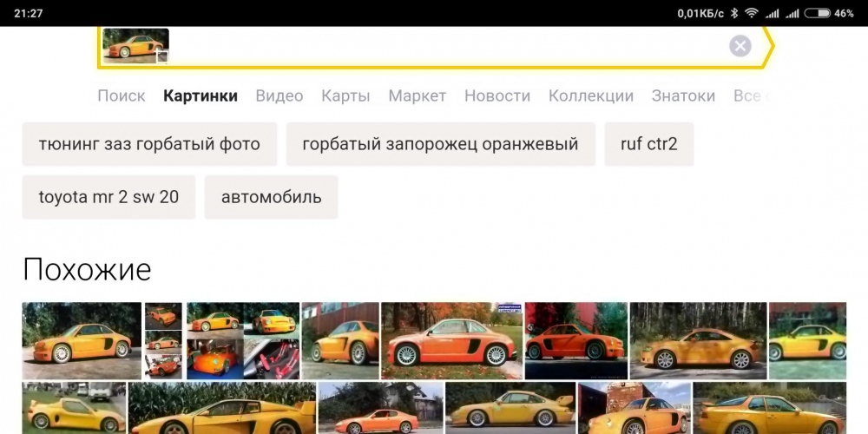The image size is (868, 434).
Task: Tap the Похожие section heading
Action: click(87, 270)
